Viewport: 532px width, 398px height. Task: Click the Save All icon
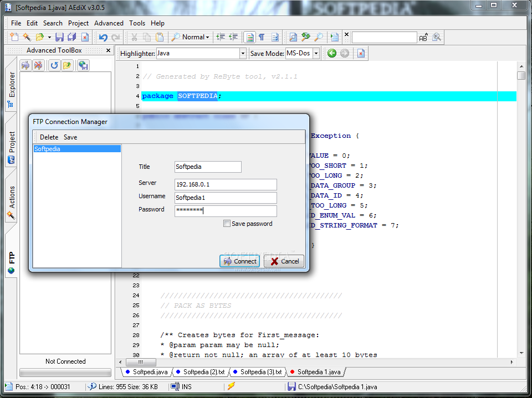click(72, 37)
